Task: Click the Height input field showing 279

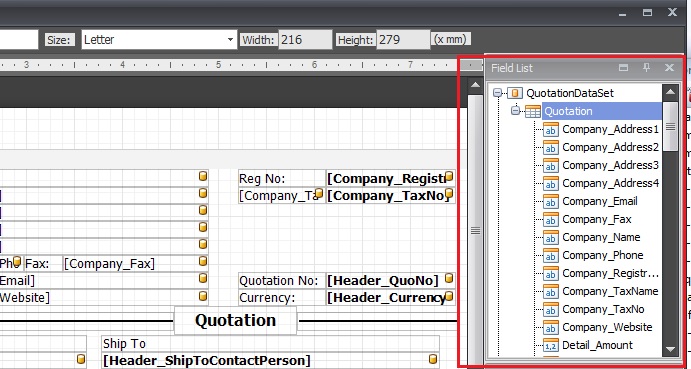Action: [x=403, y=40]
